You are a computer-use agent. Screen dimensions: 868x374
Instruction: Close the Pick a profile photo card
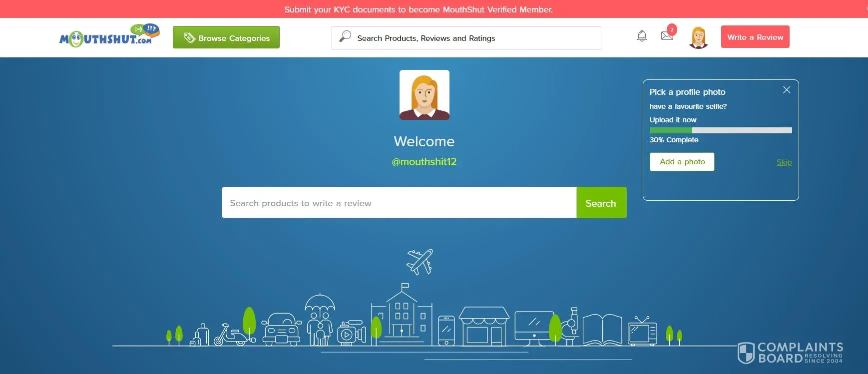tap(787, 90)
